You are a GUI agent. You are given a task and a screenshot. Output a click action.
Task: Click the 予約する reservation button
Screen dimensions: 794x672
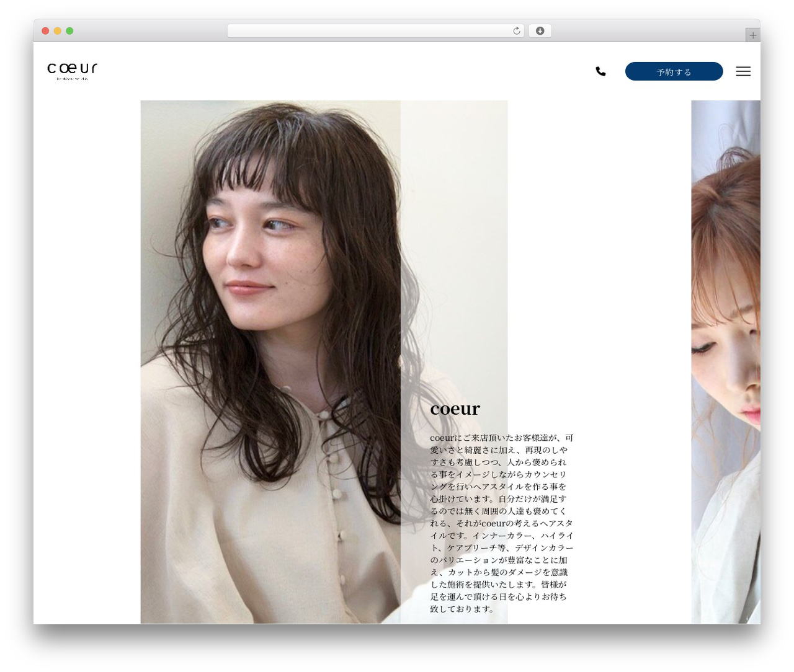[674, 71]
